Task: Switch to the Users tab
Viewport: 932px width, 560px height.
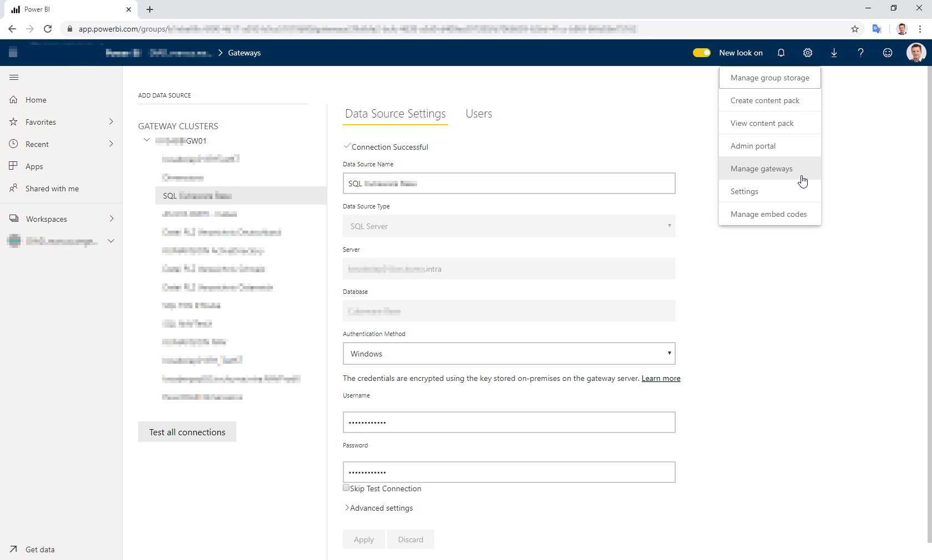Action: click(x=479, y=114)
